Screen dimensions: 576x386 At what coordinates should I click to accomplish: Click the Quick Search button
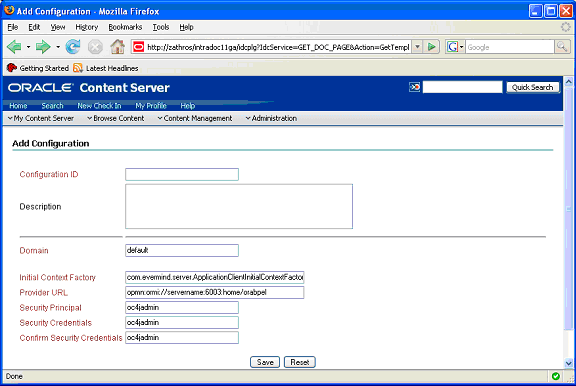533,87
